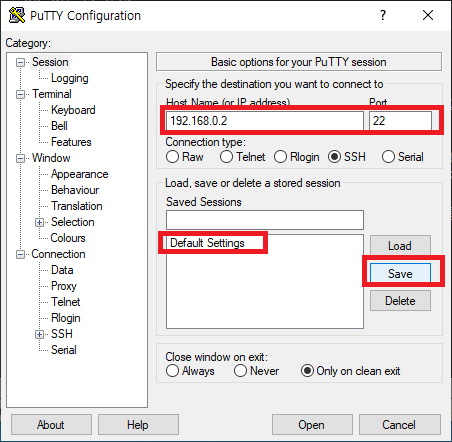The height and width of the screenshot is (442, 452).
Task: Go to the Colours settings
Action: [68, 238]
